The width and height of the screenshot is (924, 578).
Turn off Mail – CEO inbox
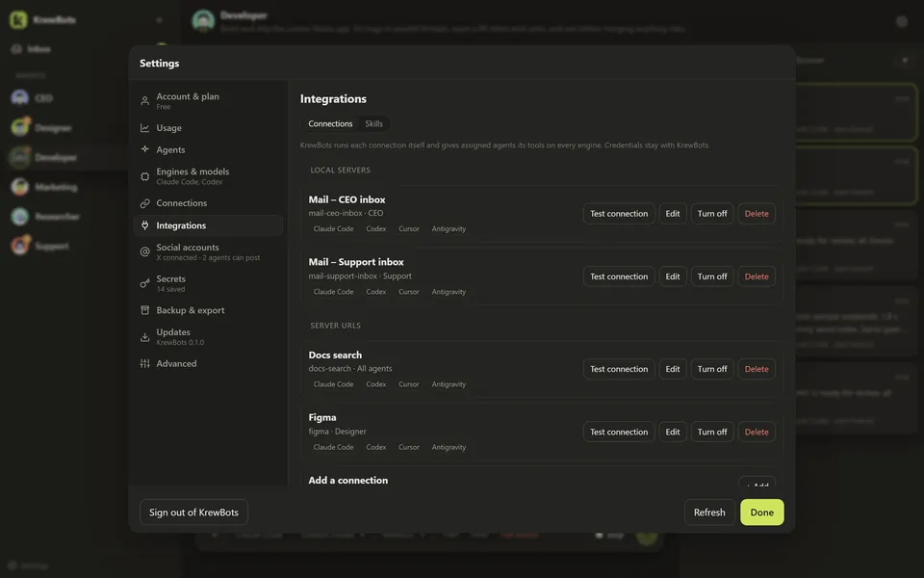click(x=712, y=214)
